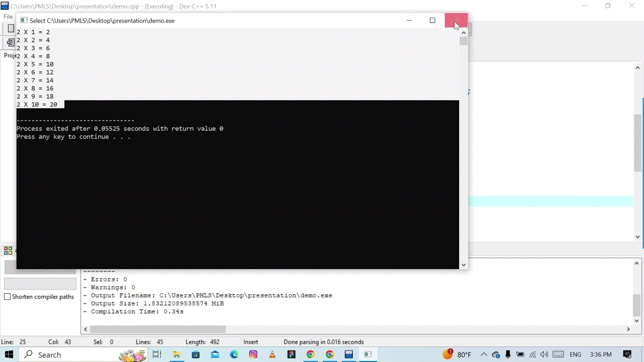Click the "Lines: 45" status bar entry
The height and width of the screenshot is (362, 644).
tap(149, 342)
